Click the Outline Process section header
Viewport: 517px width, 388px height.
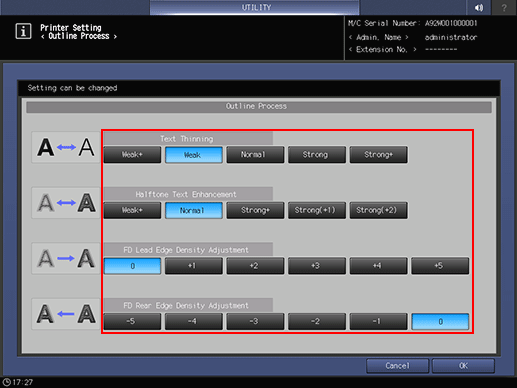[259, 107]
